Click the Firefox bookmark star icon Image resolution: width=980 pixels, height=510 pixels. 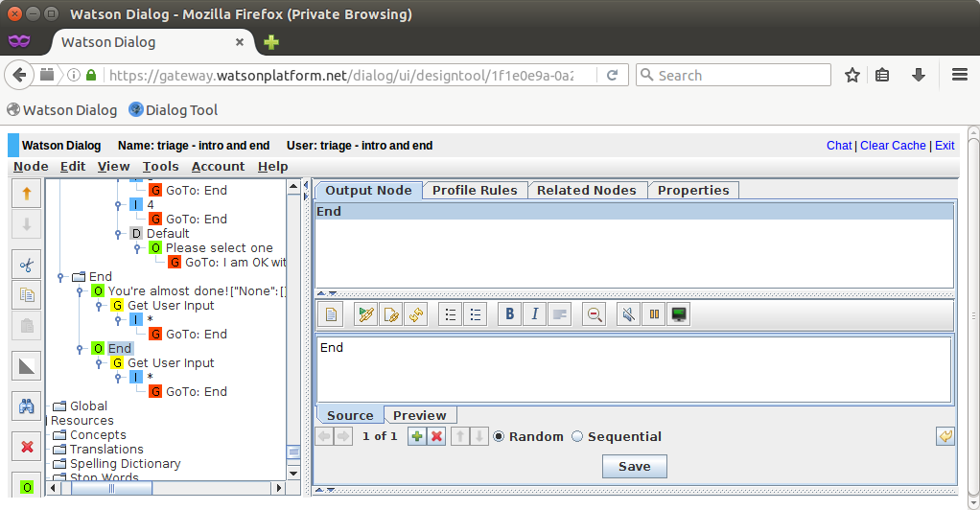pos(852,76)
